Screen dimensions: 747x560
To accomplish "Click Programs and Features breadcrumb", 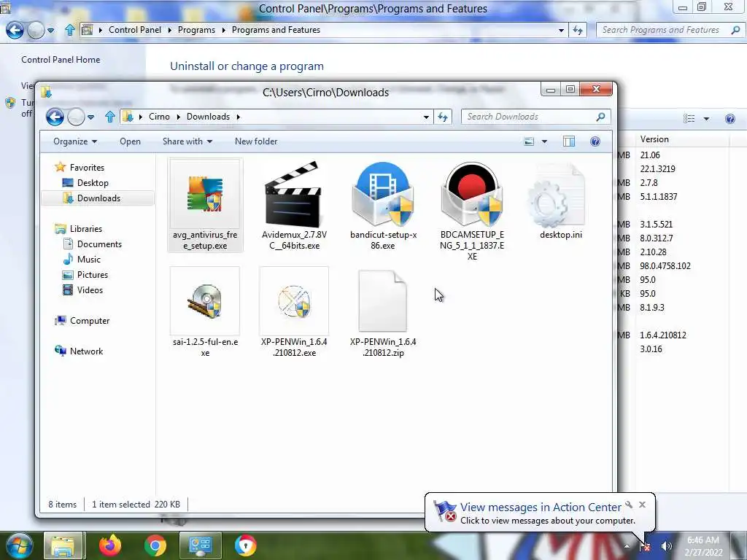I will point(276,30).
